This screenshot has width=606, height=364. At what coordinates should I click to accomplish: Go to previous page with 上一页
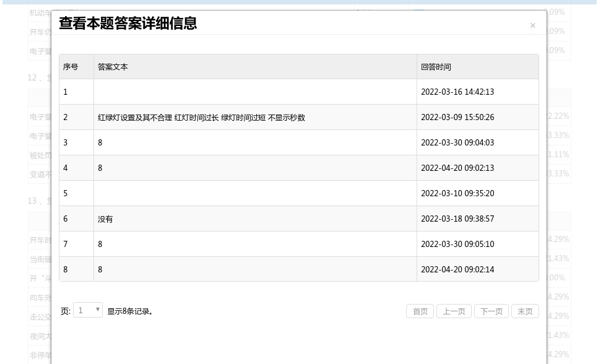[x=454, y=311]
